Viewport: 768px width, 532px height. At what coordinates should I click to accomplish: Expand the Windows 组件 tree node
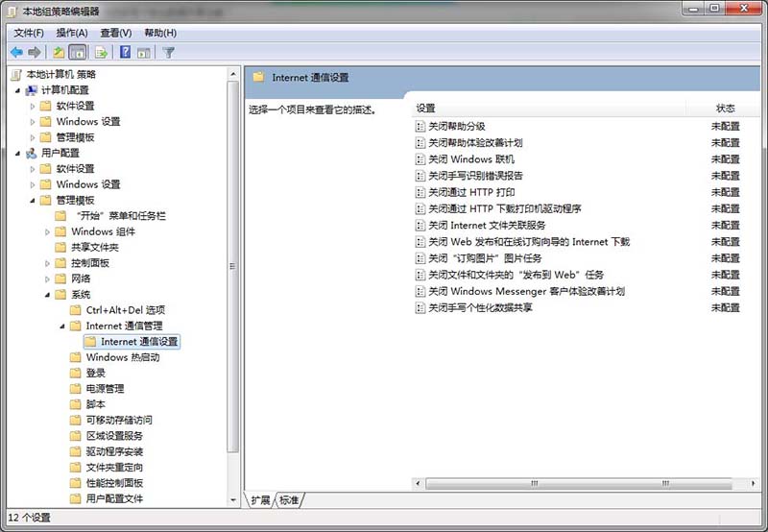48,231
